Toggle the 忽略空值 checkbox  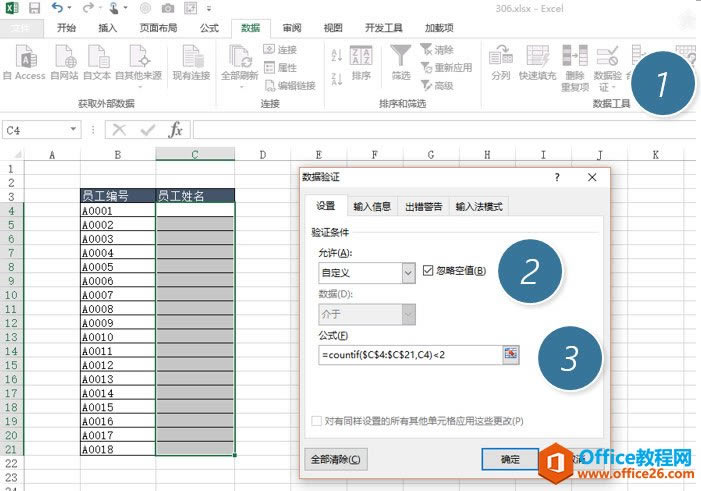[x=429, y=271]
